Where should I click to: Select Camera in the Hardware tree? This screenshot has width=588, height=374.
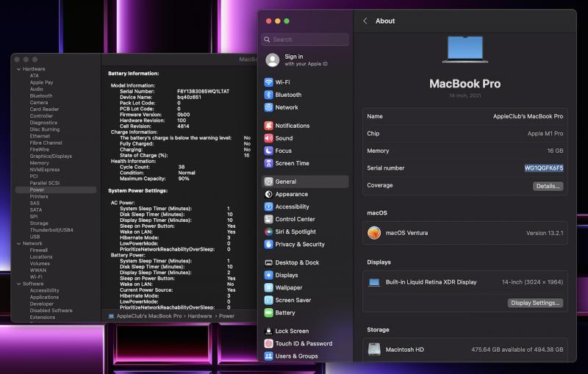tap(39, 103)
